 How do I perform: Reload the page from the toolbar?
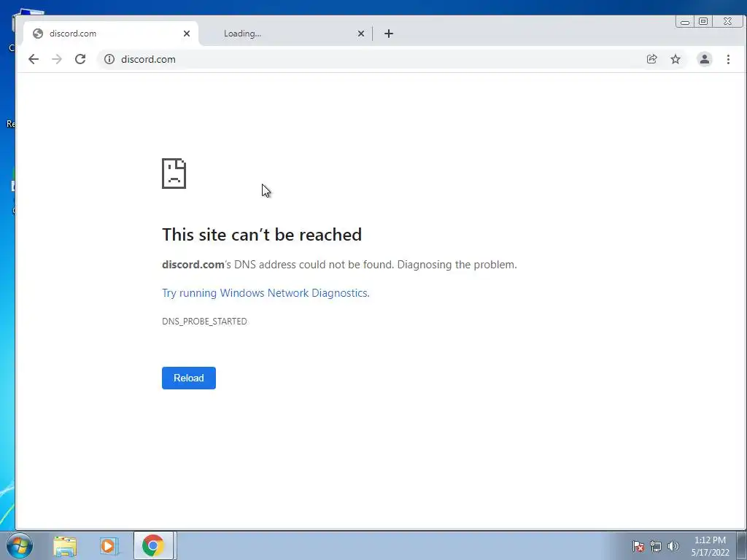[80, 59]
